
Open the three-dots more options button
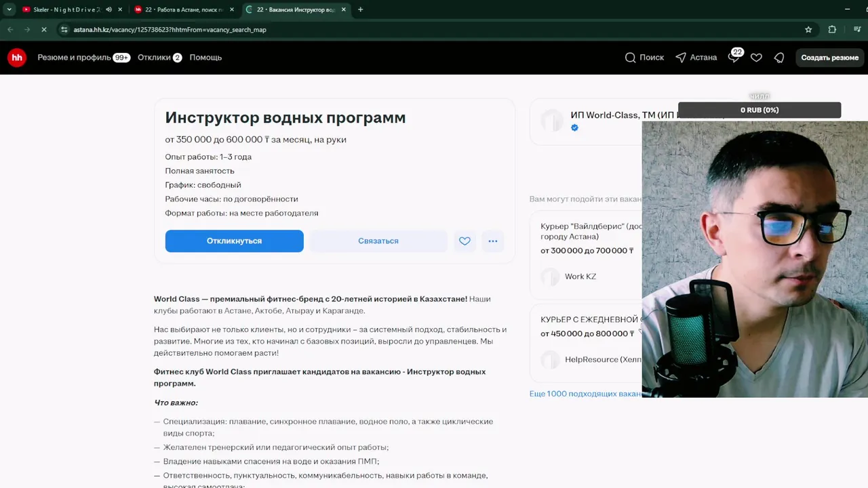click(493, 241)
